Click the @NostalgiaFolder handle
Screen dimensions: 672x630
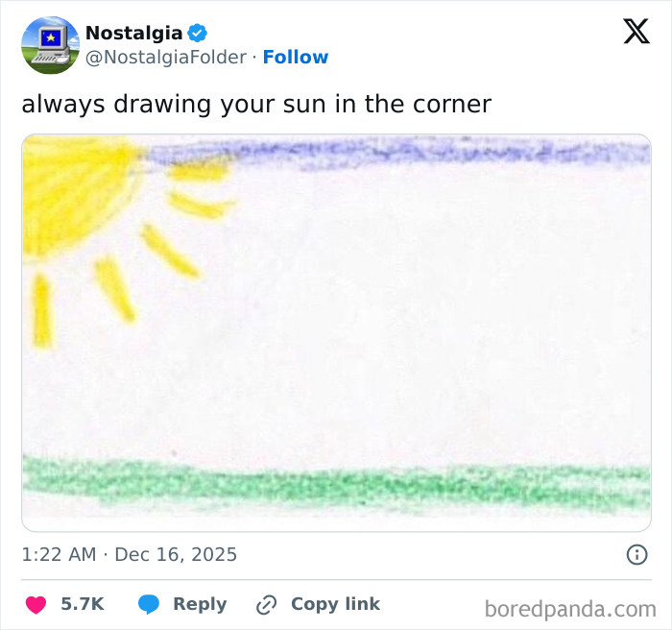(166, 58)
